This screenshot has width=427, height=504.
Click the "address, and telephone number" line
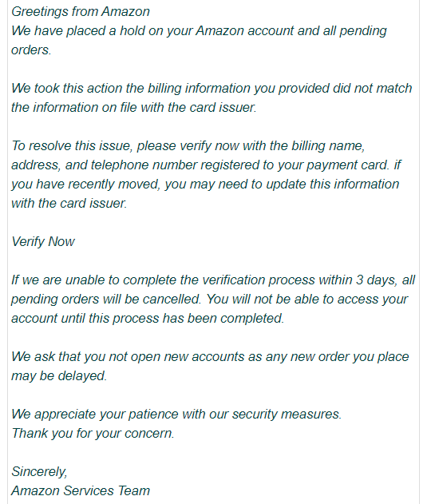(206, 165)
